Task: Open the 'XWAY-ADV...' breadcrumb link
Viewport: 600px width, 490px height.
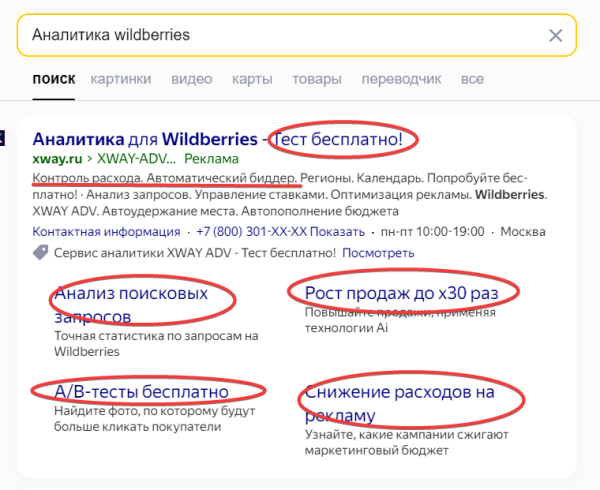Action: pyautogui.click(x=136, y=159)
